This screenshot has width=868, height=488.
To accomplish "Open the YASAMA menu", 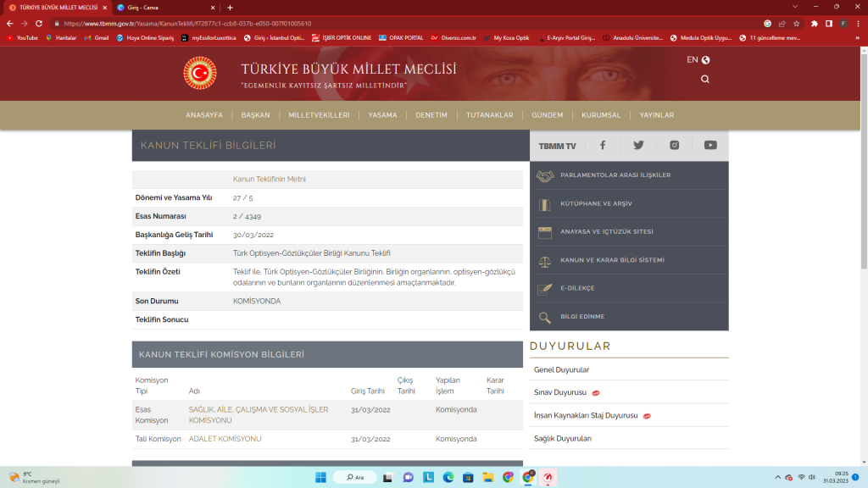I will coord(382,115).
